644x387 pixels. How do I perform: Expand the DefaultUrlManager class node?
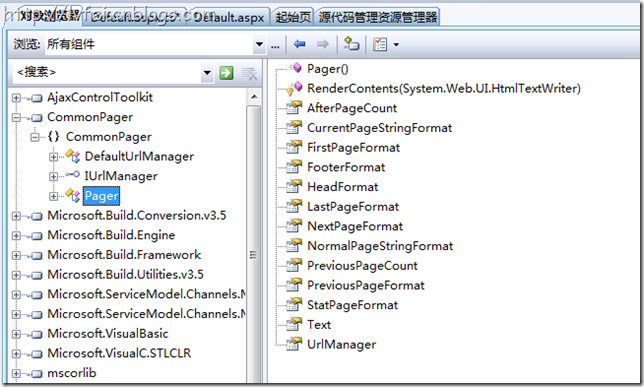click(x=53, y=157)
